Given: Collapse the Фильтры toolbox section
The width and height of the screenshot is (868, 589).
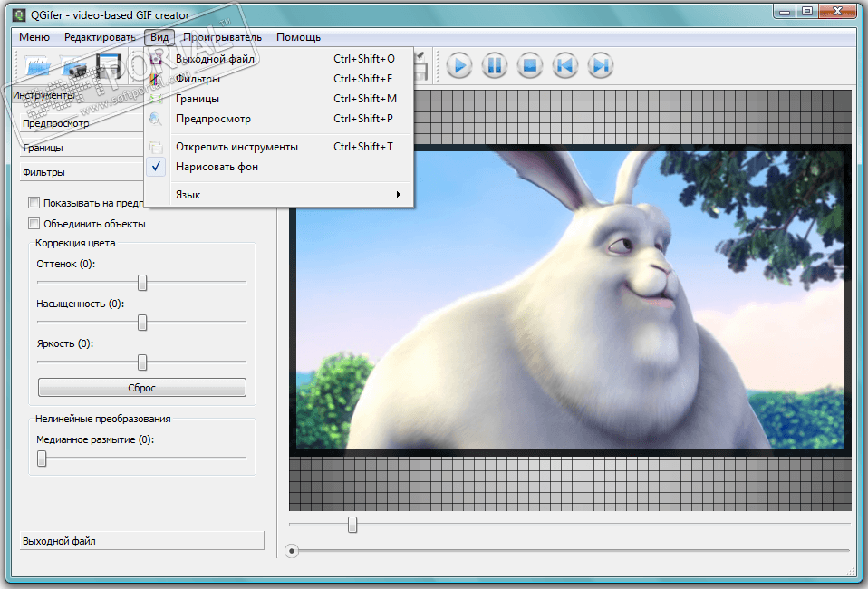Looking at the screenshot, I should pos(82,172).
